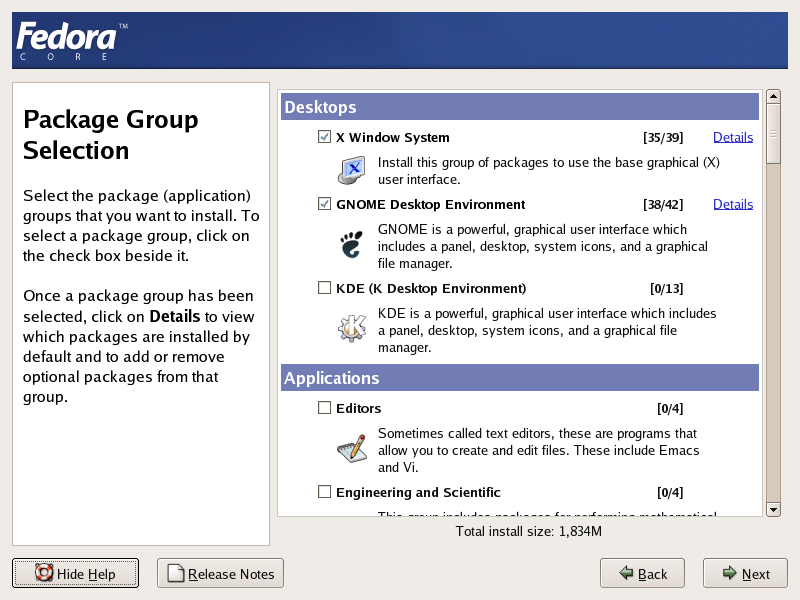Open Details for X Window System
The width and height of the screenshot is (800, 600).
click(733, 137)
